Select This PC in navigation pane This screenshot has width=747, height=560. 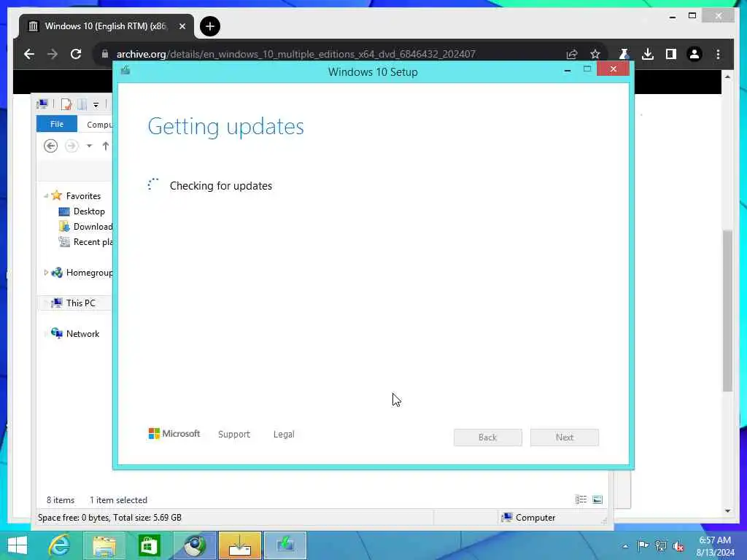point(80,303)
